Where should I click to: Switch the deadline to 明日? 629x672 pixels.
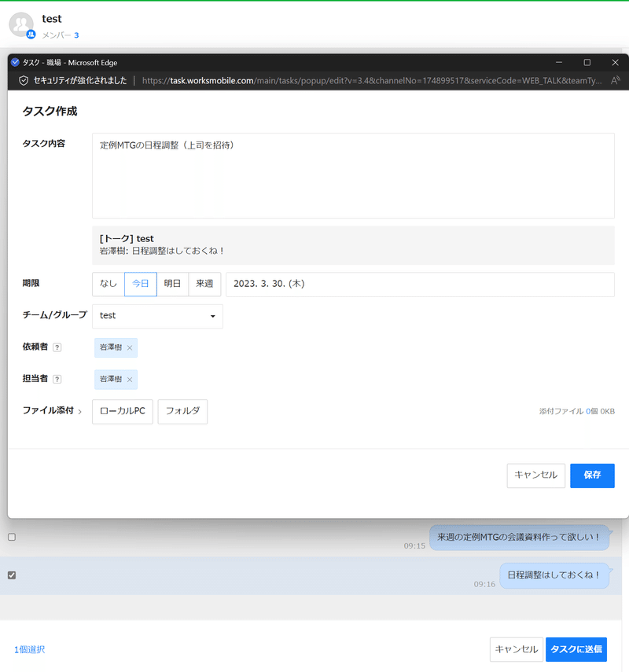coord(172,284)
